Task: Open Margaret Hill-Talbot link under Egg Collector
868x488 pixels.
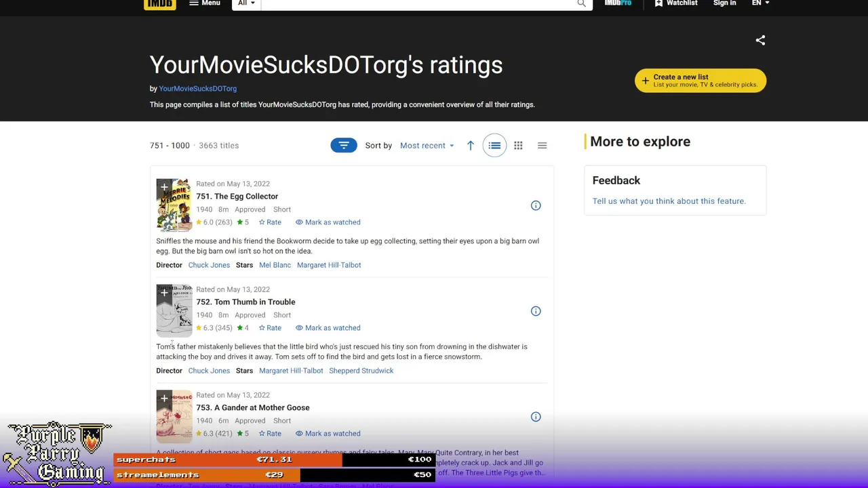Action: pyautogui.click(x=329, y=265)
